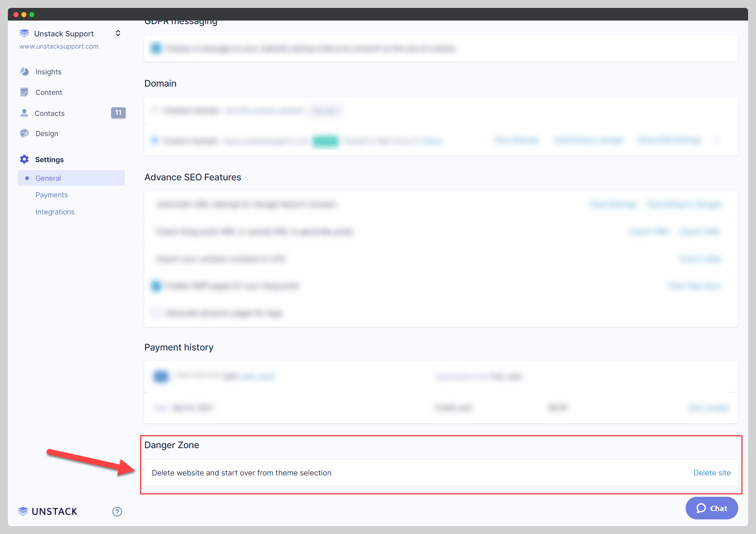This screenshot has height=534, width=756.
Task: Click the Unstack Support site logo icon
Action: tap(24, 34)
